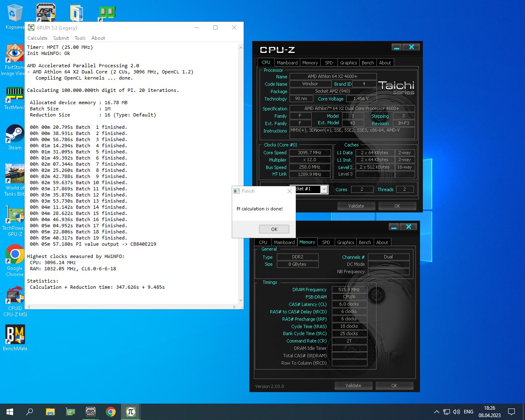Open the Tools menu in GPUPI

click(80, 38)
